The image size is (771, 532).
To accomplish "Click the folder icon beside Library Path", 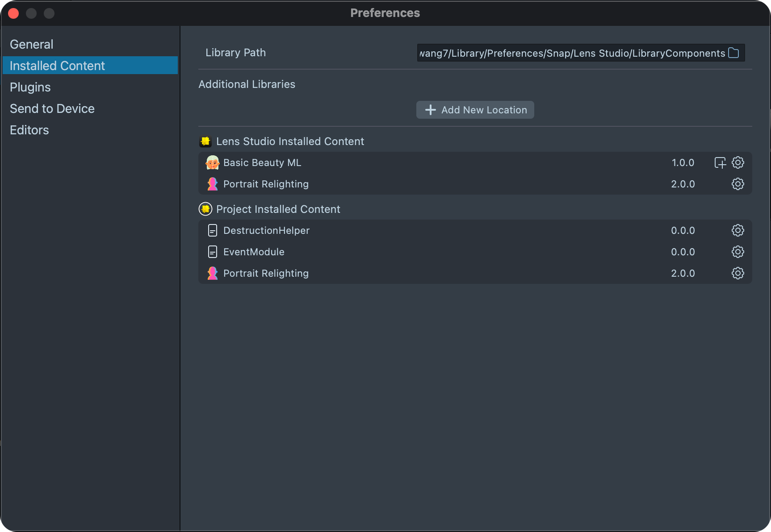I will (x=733, y=53).
